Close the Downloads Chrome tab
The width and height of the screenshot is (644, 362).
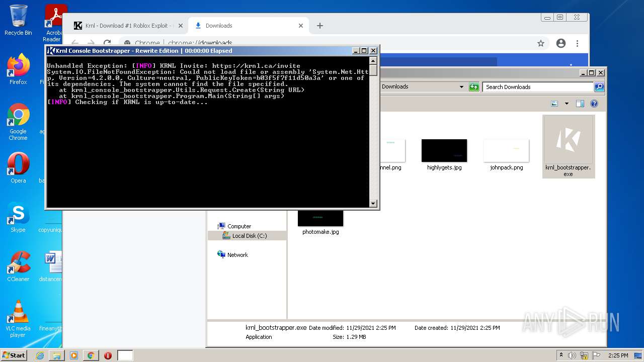tap(301, 26)
